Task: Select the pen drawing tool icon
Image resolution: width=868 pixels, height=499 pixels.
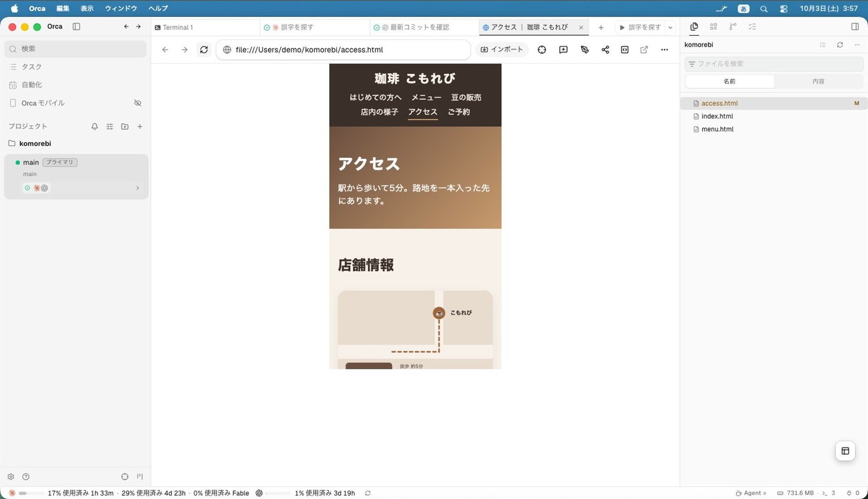Action: pos(584,49)
